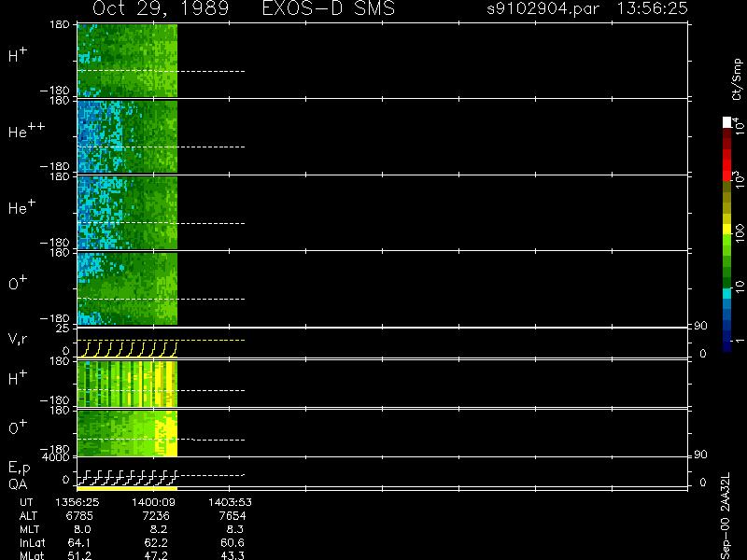The height and width of the screenshot is (560, 747).
Task: Select the 'EXOS-D SMS' title text
Action: tap(329, 8)
